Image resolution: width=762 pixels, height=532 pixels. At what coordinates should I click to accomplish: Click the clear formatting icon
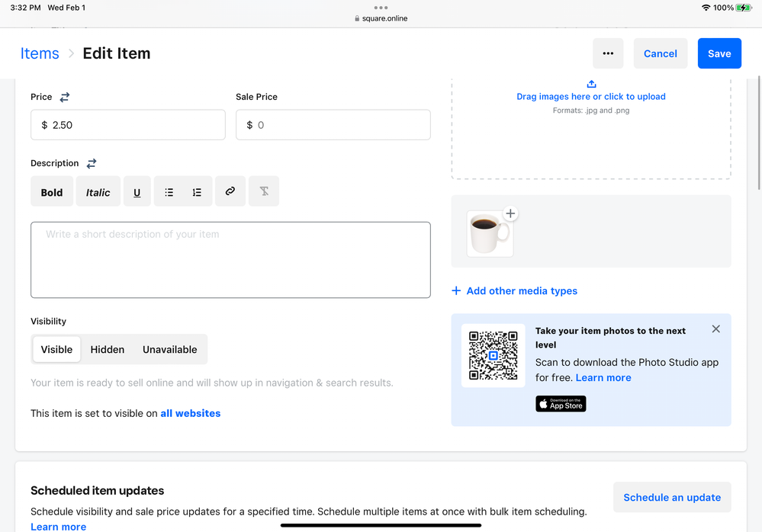pyautogui.click(x=264, y=191)
